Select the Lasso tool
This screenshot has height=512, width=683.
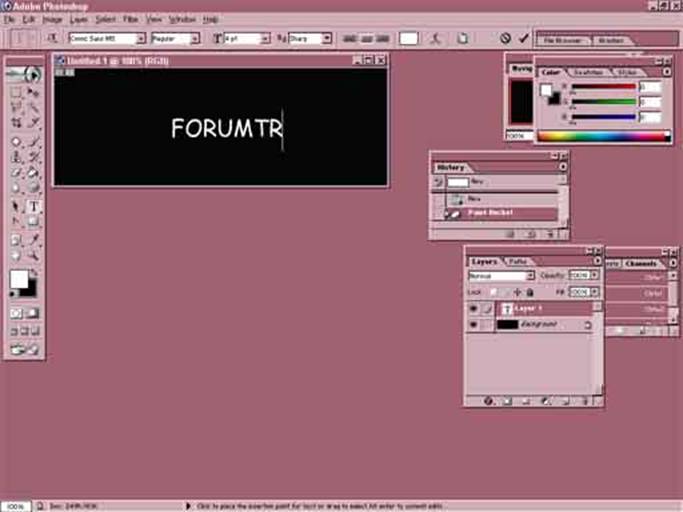[x=16, y=108]
